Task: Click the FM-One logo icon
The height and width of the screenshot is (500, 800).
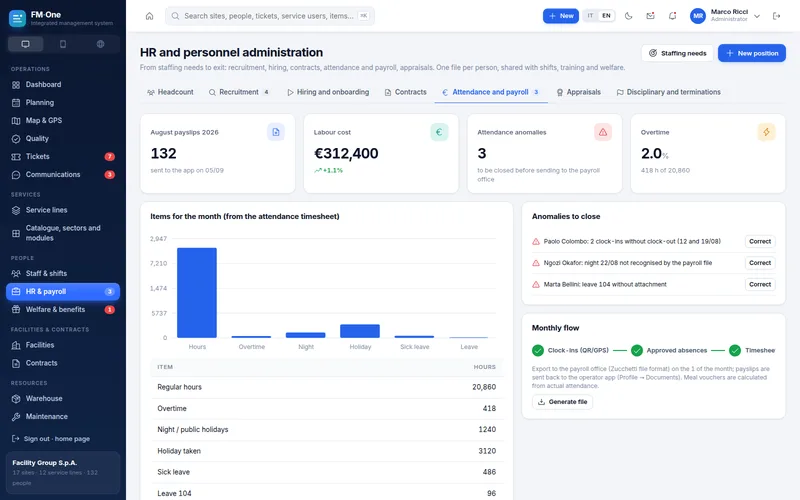Action: 17,18
